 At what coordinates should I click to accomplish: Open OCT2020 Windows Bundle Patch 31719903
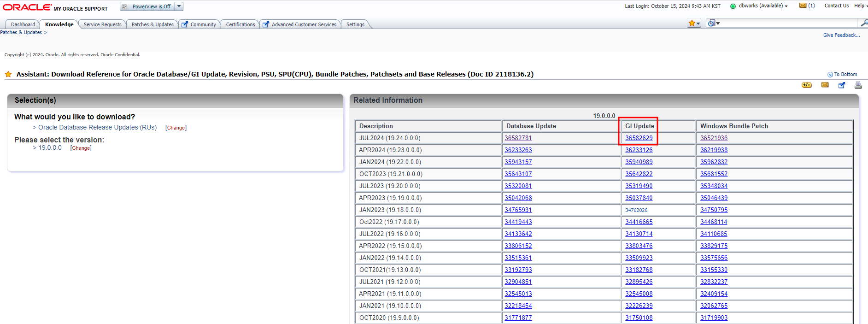tap(714, 318)
